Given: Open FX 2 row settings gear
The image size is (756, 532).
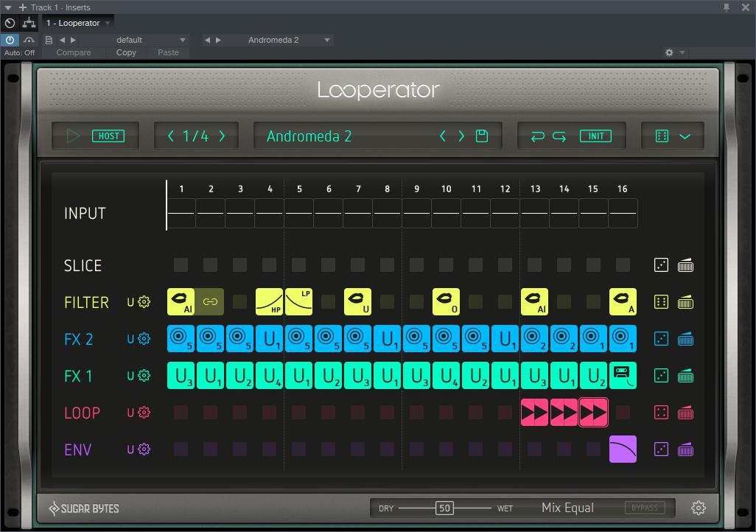Looking at the screenshot, I should (x=144, y=339).
